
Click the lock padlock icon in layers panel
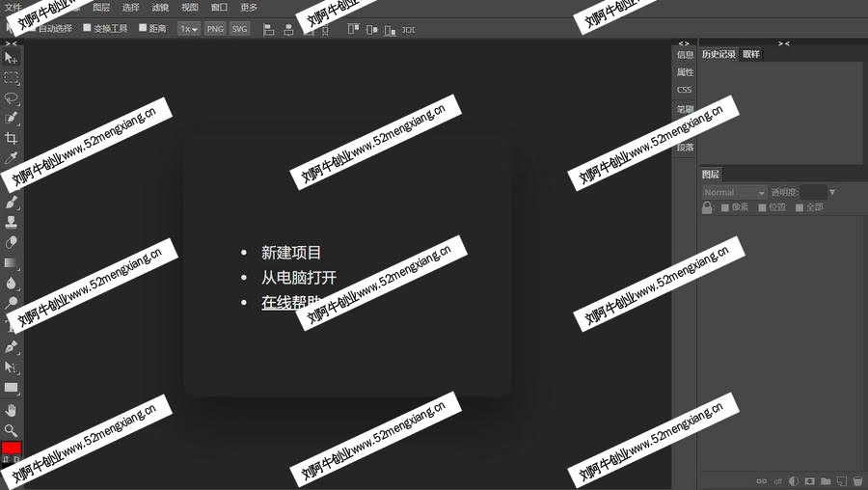[x=707, y=207]
